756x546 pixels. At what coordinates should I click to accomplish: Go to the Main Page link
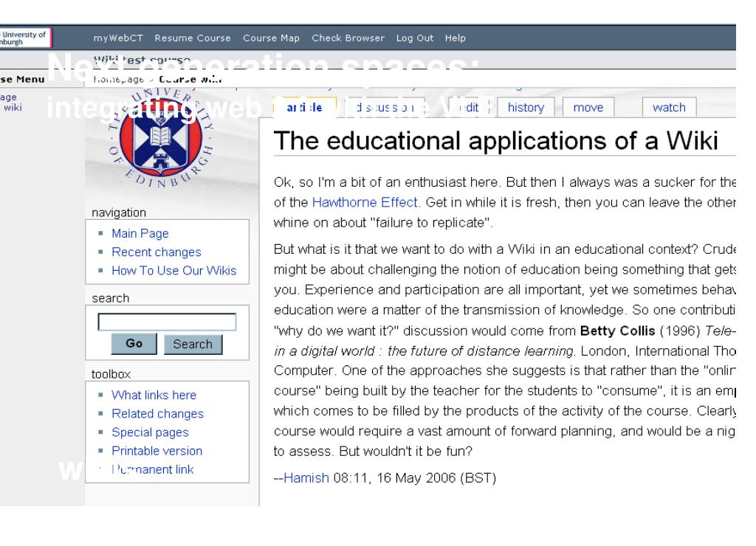click(140, 233)
